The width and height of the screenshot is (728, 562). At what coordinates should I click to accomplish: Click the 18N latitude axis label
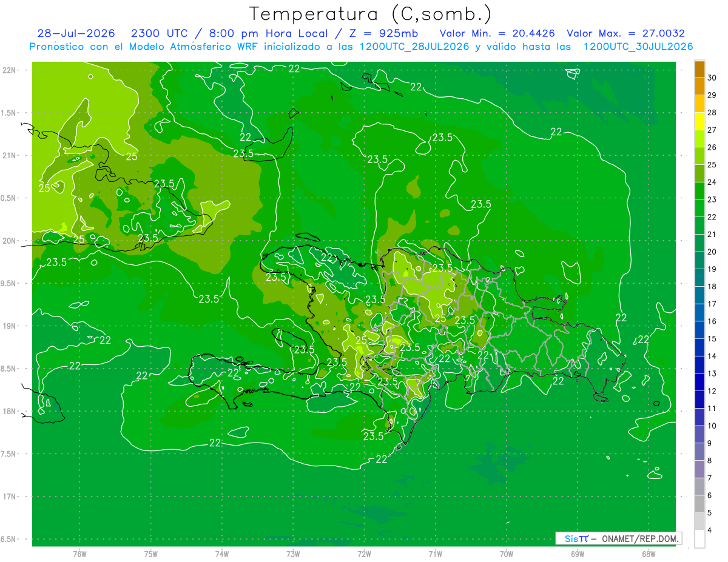pos(10,411)
